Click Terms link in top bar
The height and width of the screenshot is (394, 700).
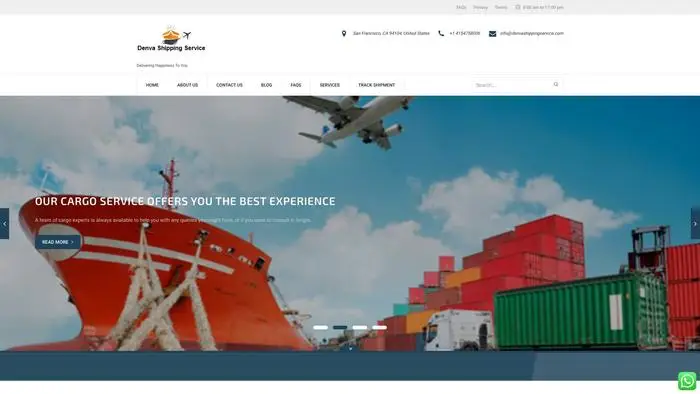(x=501, y=8)
